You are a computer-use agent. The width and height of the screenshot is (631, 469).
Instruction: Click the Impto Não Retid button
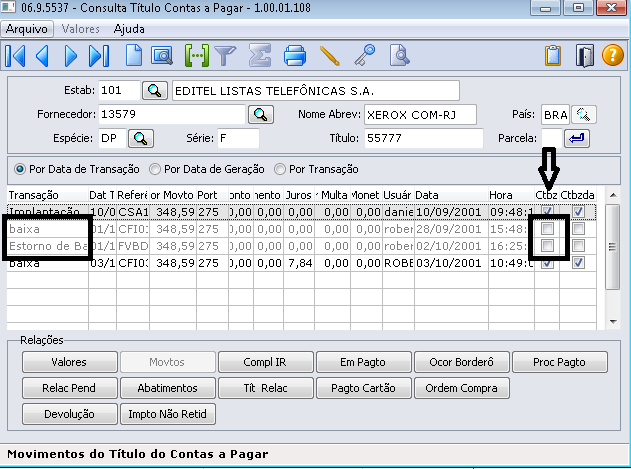168,414
